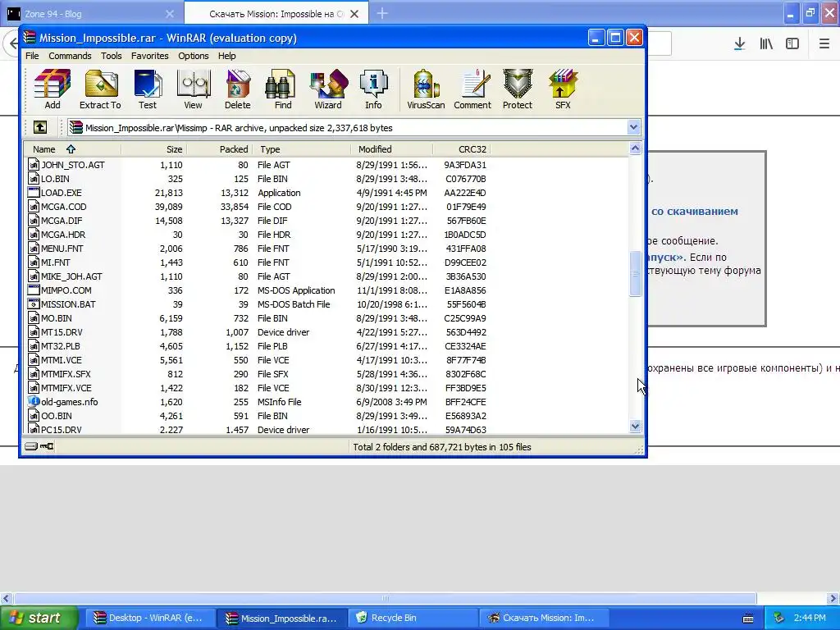Select the MIMPO.COM file
Viewport: 840px width, 630px height.
[x=66, y=290]
